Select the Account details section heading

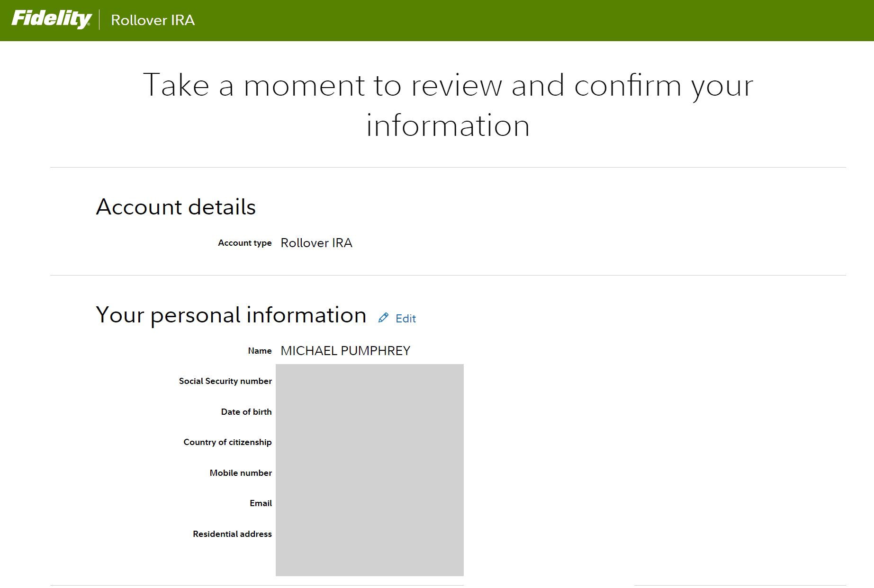tap(176, 207)
